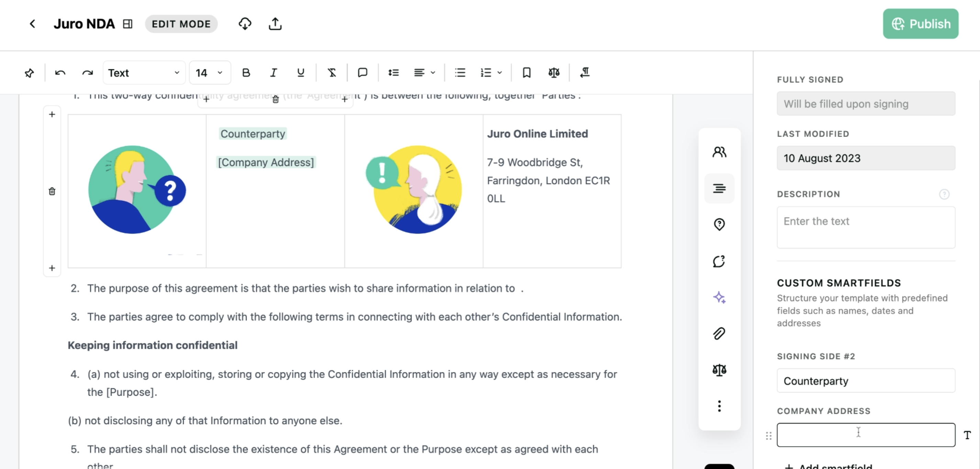Click the EDIT MODE badge

181,24
